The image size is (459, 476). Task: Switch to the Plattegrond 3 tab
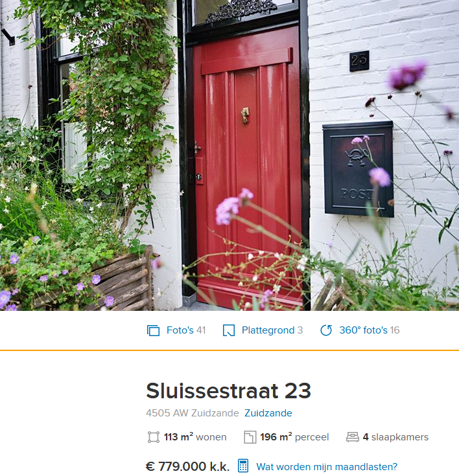(x=263, y=330)
